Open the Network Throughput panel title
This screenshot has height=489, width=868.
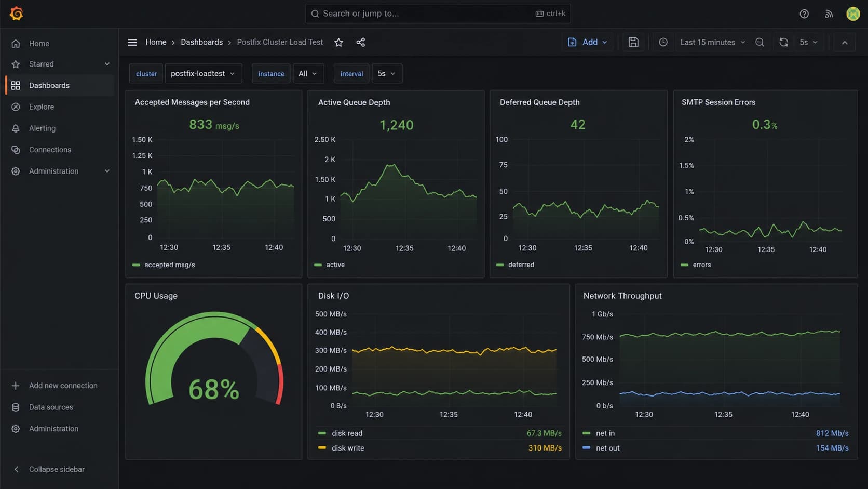coord(622,296)
